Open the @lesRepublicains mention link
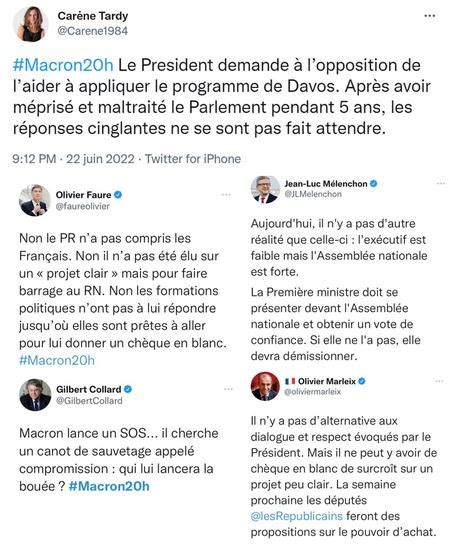The width and height of the screenshot is (459, 549). click(x=297, y=516)
